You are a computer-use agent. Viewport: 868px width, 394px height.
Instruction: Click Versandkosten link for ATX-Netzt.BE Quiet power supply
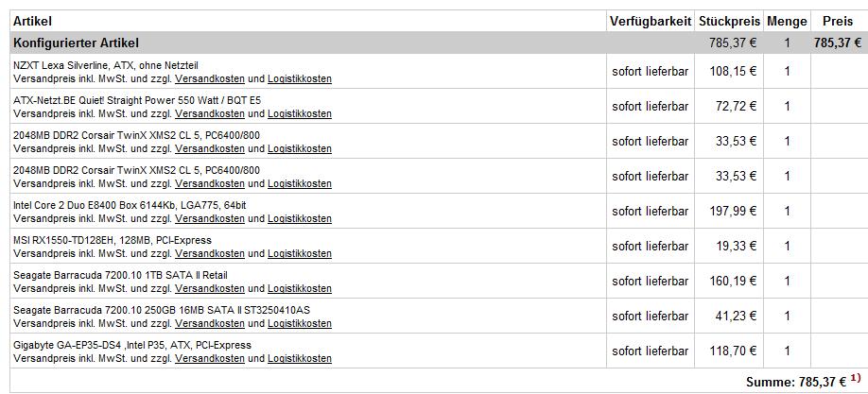210,113
